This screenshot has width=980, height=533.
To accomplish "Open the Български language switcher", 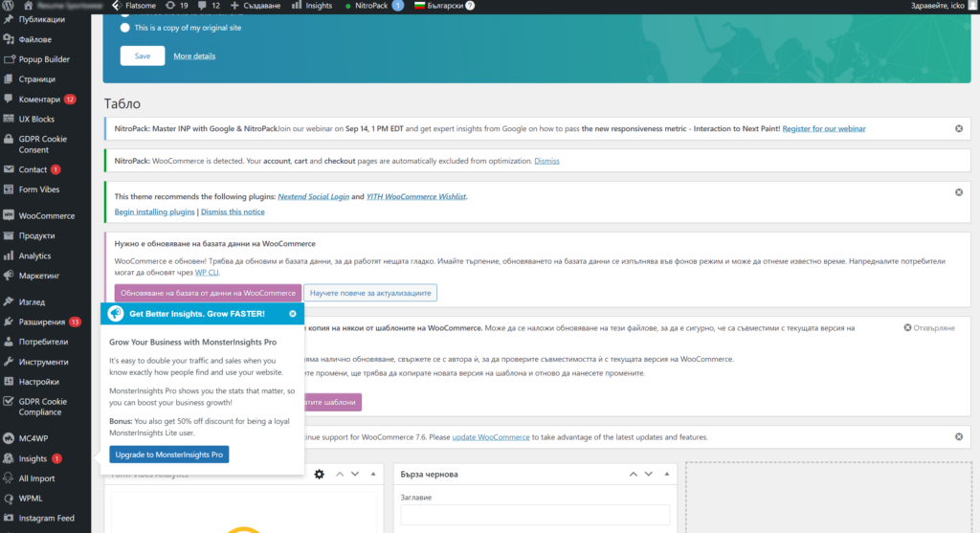I will pyautogui.click(x=440, y=6).
